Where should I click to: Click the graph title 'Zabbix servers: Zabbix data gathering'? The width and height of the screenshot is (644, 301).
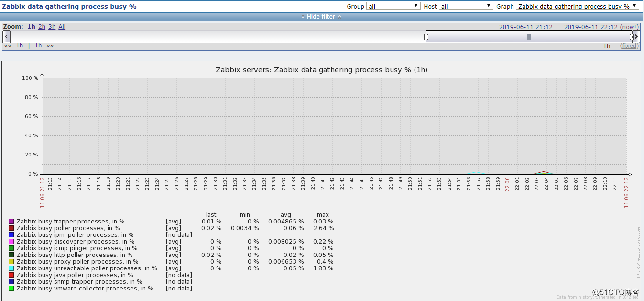[x=321, y=70]
